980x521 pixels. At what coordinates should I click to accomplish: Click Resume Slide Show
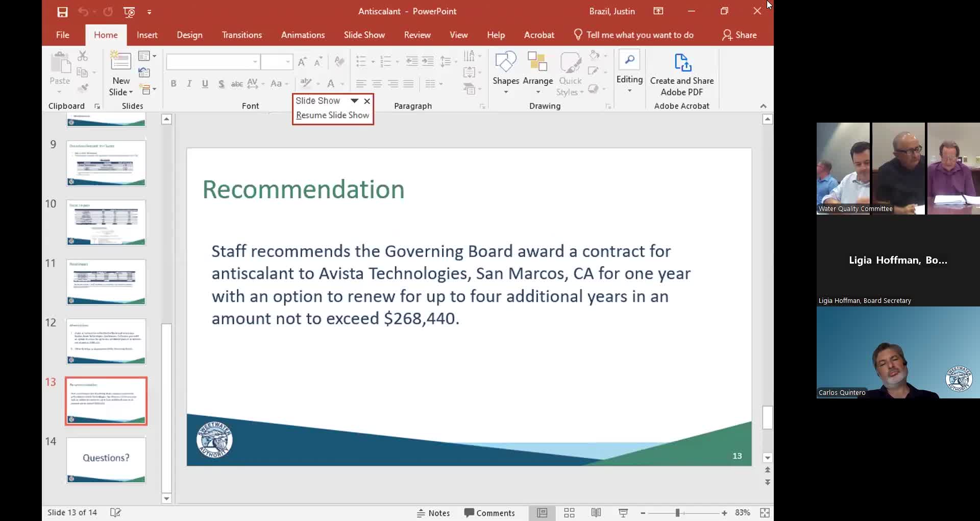(332, 115)
